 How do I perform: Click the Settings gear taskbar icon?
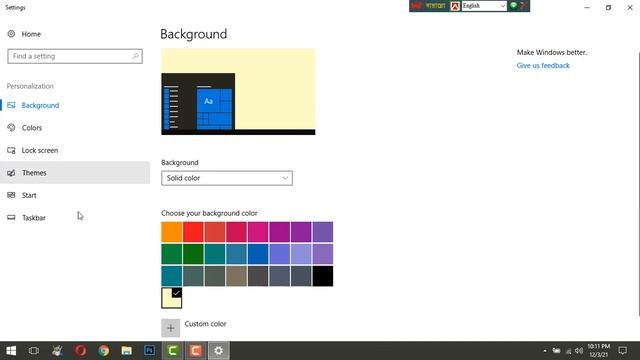click(x=219, y=351)
